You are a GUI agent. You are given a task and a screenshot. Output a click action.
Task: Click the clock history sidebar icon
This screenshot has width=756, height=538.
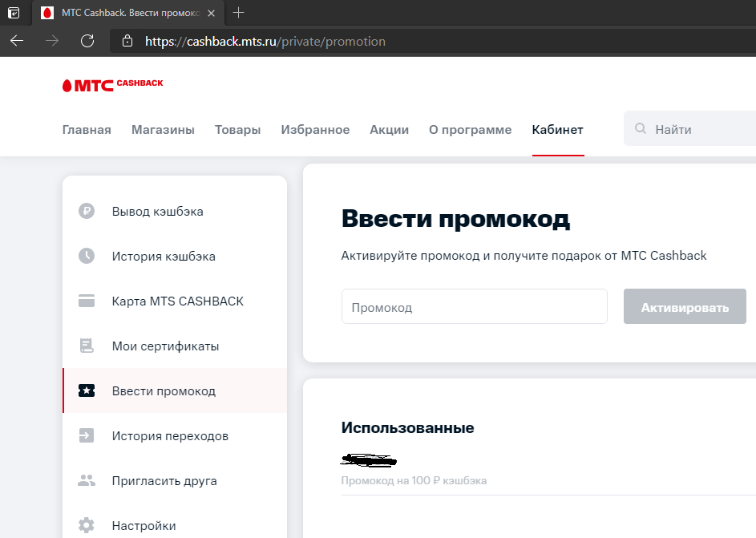click(x=87, y=256)
